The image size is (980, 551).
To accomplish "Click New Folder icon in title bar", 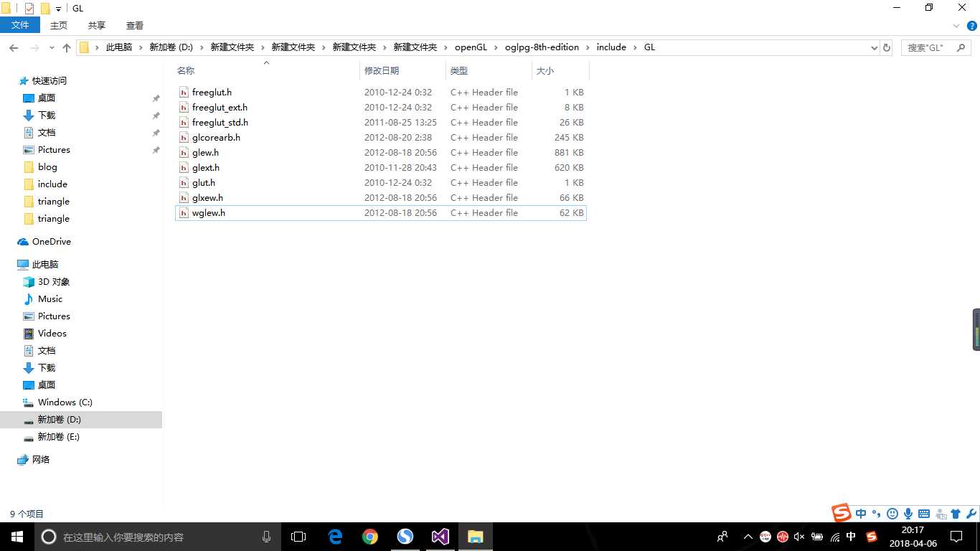I will point(45,9).
